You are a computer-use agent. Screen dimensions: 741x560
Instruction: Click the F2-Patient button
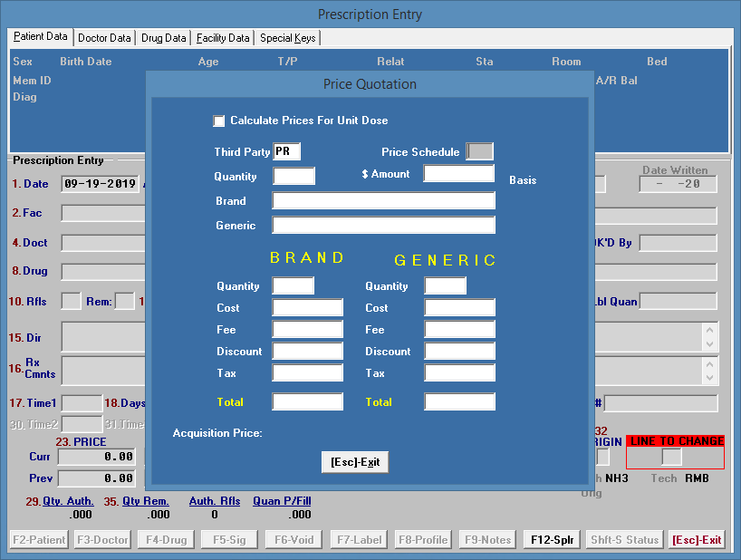39,540
